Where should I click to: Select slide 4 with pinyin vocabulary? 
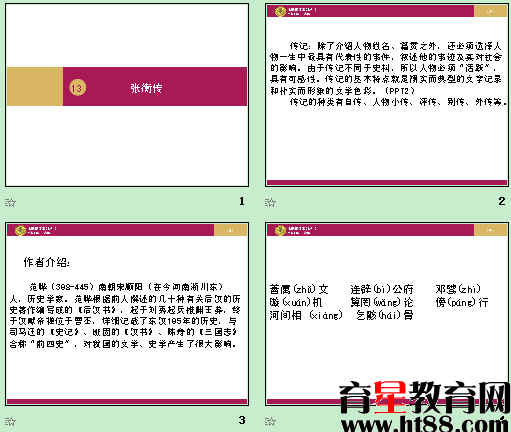387,314
